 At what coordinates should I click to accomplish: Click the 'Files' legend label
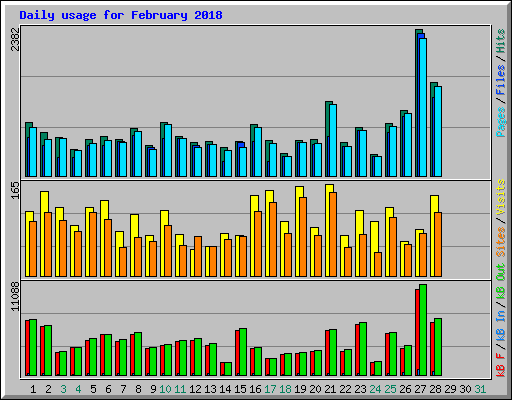point(501,80)
